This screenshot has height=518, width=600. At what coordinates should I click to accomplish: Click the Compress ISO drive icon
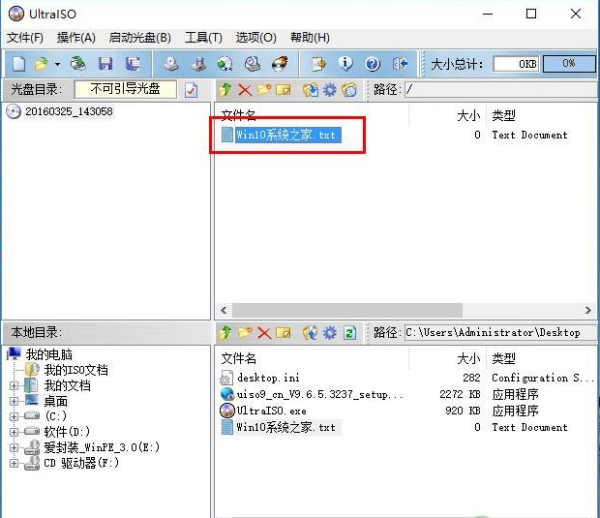pyautogui.click(x=198, y=64)
